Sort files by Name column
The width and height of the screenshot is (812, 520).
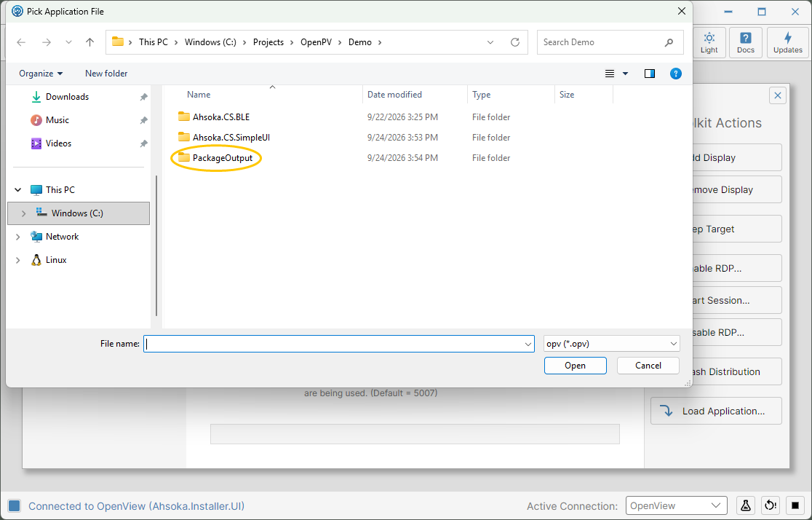click(x=199, y=95)
